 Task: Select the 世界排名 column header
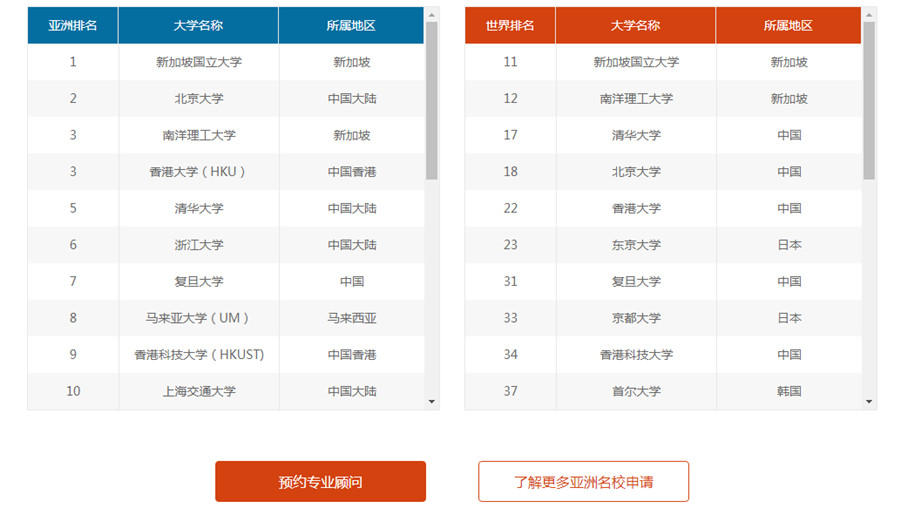pyautogui.click(x=510, y=25)
